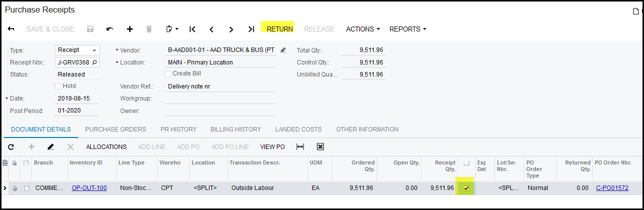
Task: Click the undo icon in toolbar
Action: click(x=110, y=29)
